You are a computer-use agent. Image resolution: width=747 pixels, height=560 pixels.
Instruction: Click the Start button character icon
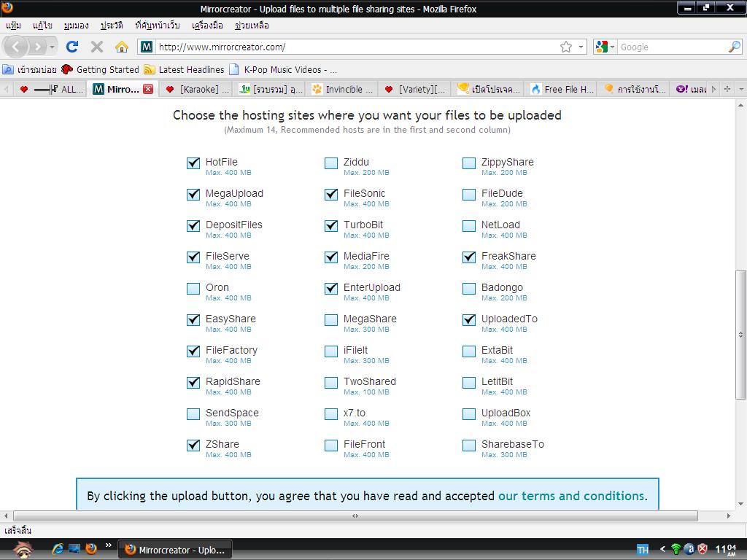pyautogui.click(x=23, y=550)
